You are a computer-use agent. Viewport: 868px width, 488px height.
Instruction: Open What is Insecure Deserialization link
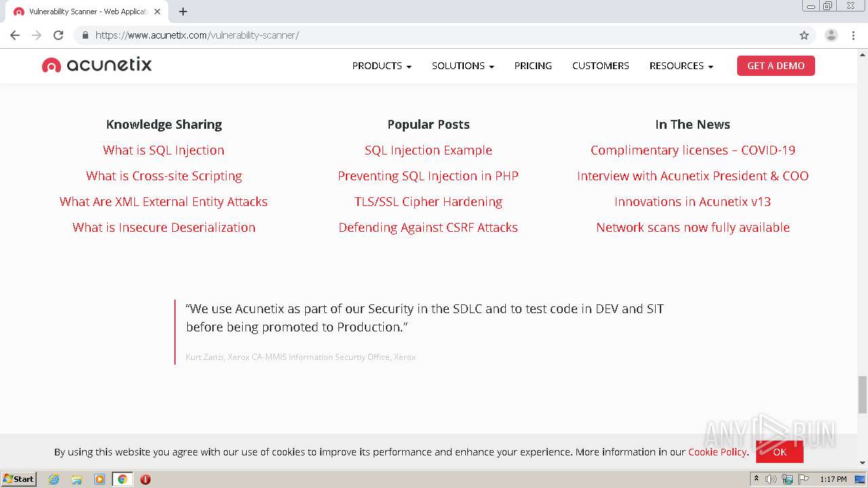(163, 227)
